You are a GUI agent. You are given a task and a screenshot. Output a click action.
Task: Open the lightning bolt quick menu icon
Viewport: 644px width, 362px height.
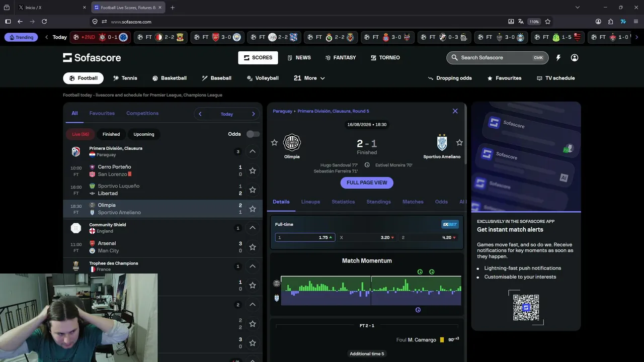(x=558, y=58)
